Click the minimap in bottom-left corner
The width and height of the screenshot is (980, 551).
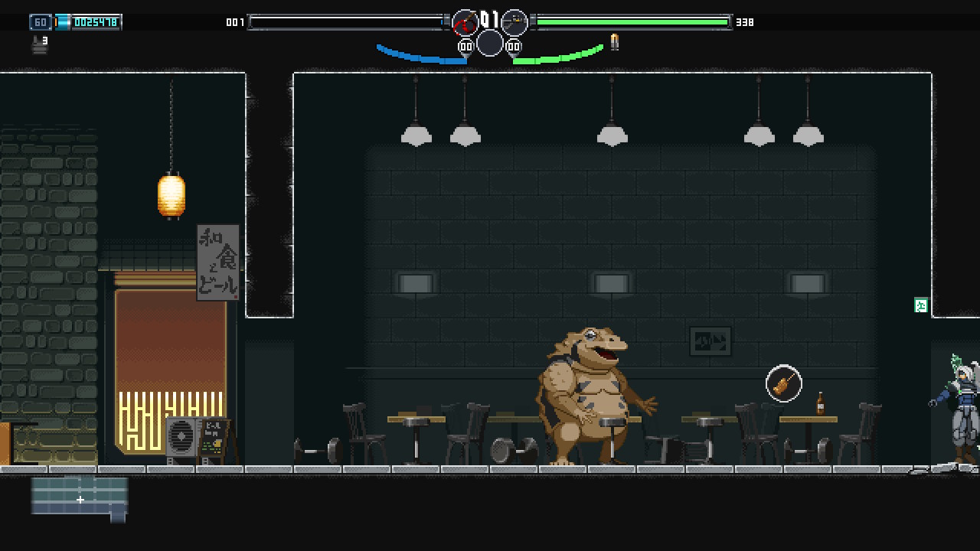coord(79,497)
